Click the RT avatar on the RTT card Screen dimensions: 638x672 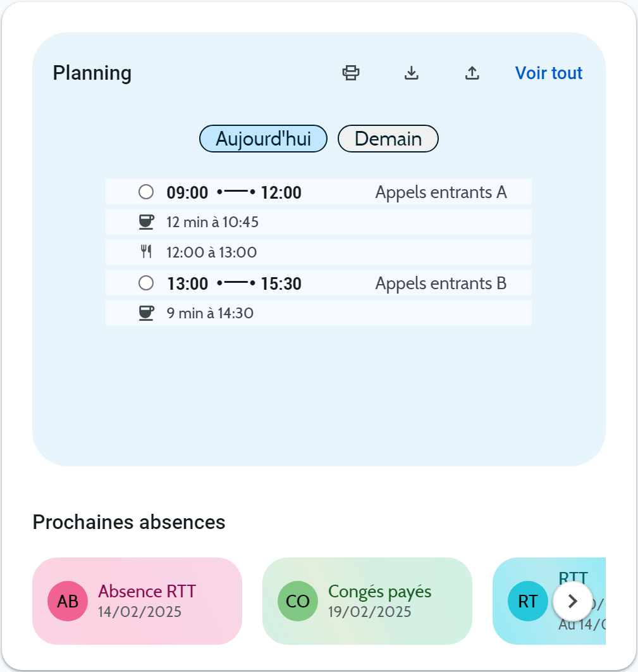(528, 601)
